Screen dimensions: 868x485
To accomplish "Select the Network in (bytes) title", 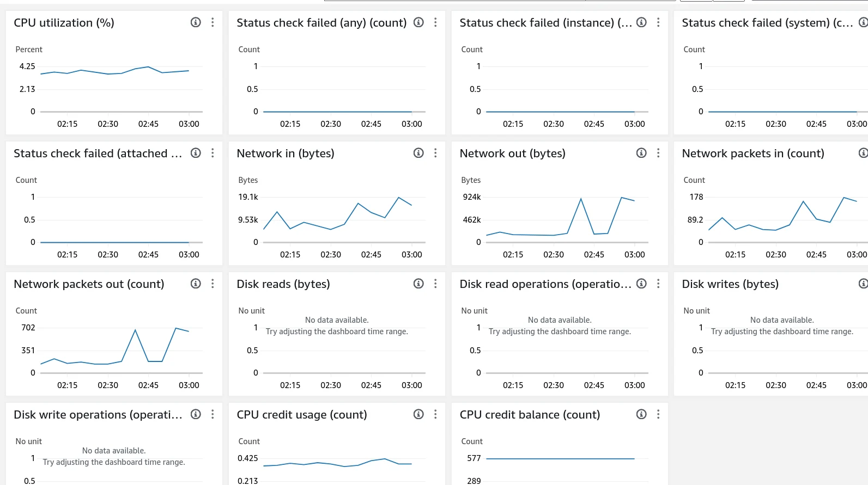I will click(x=286, y=154).
